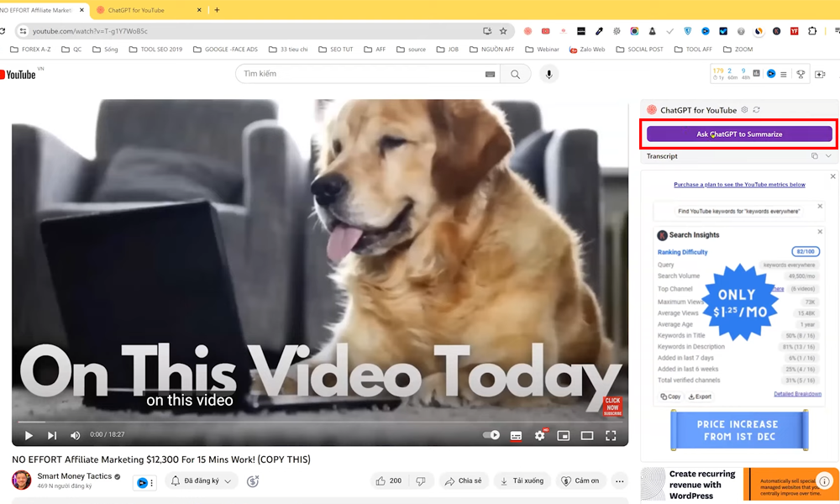Refresh the ChatGPT for YouTube panel
The width and height of the screenshot is (840, 504).
pyautogui.click(x=757, y=110)
